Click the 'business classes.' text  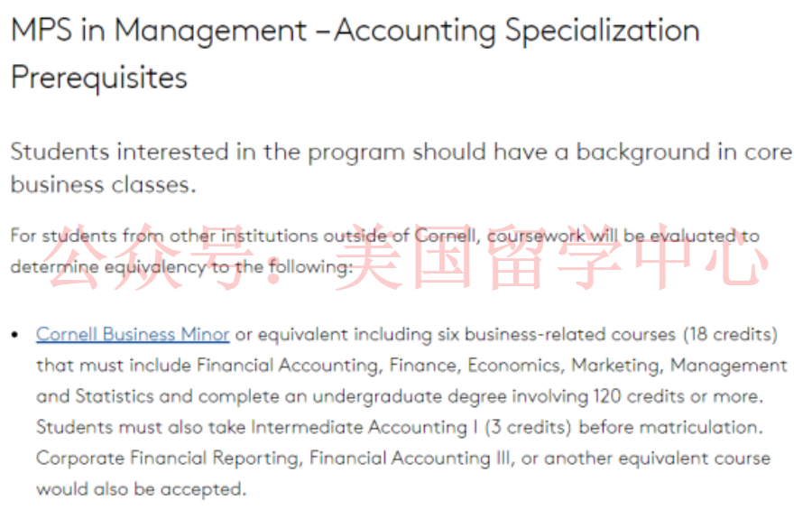[x=104, y=184]
